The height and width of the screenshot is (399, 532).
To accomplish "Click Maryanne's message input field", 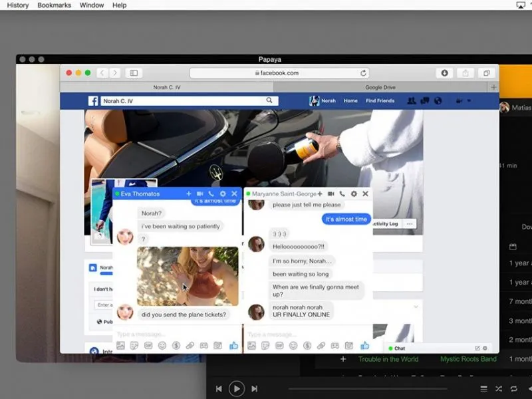I will coord(308,334).
